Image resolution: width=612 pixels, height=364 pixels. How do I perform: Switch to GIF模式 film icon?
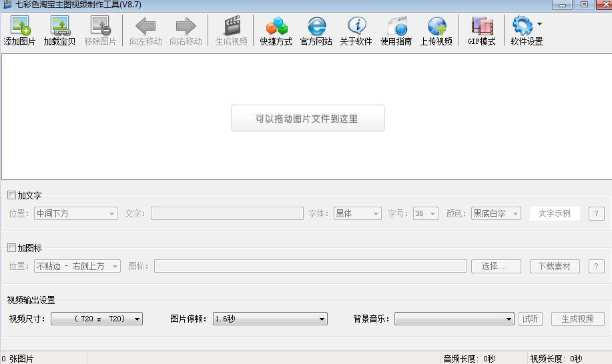(482, 26)
